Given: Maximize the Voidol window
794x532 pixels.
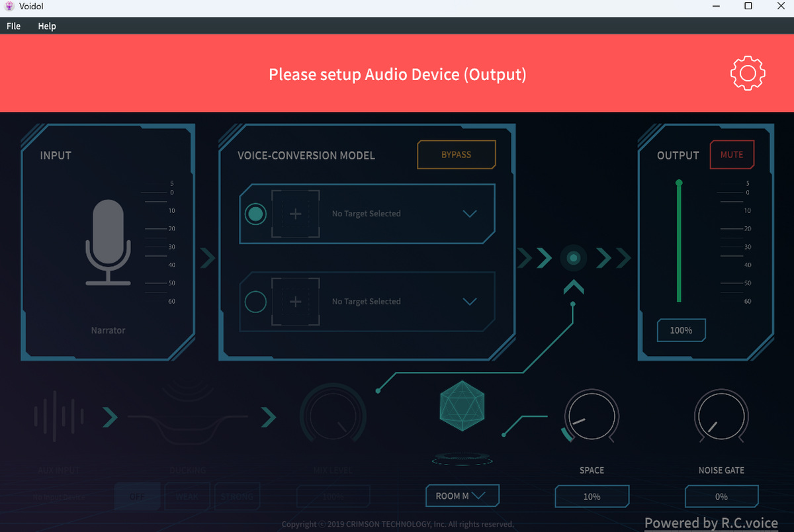Looking at the screenshot, I should coord(748,6).
